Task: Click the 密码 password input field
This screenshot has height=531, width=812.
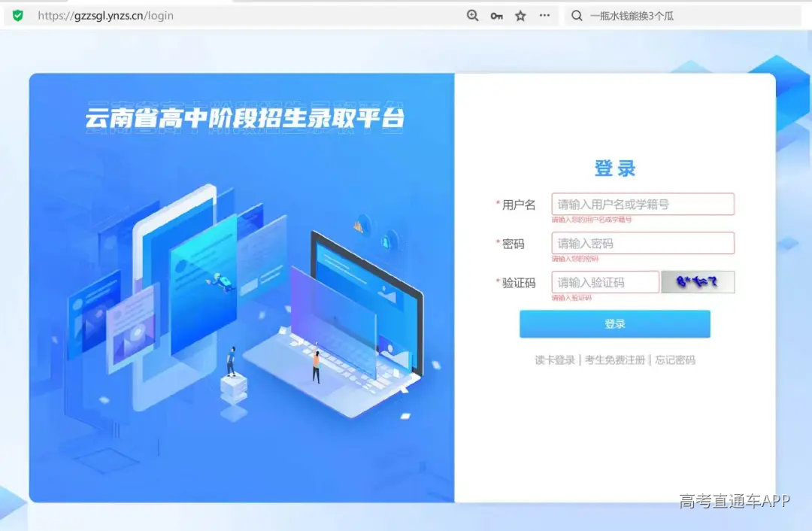Action: [643, 243]
